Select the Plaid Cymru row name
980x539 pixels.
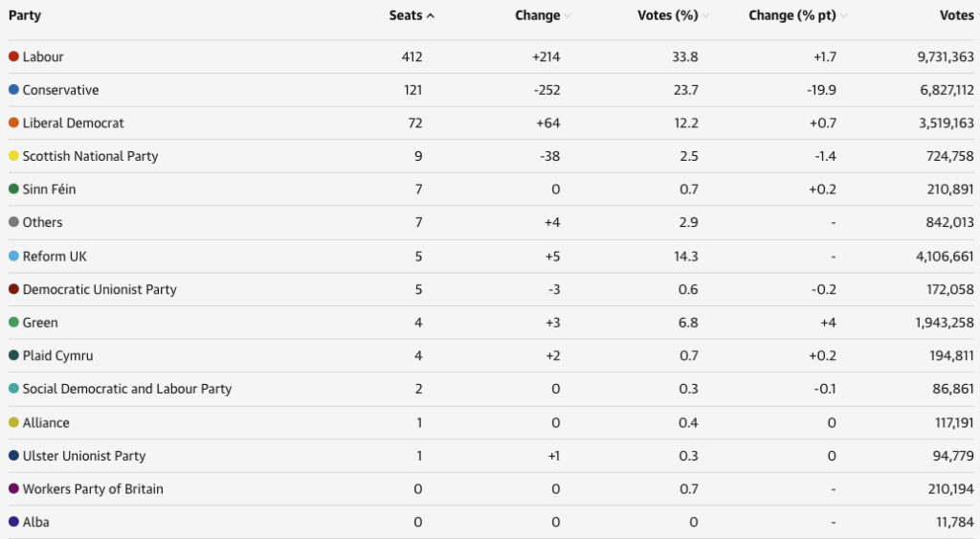(x=58, y=356)
